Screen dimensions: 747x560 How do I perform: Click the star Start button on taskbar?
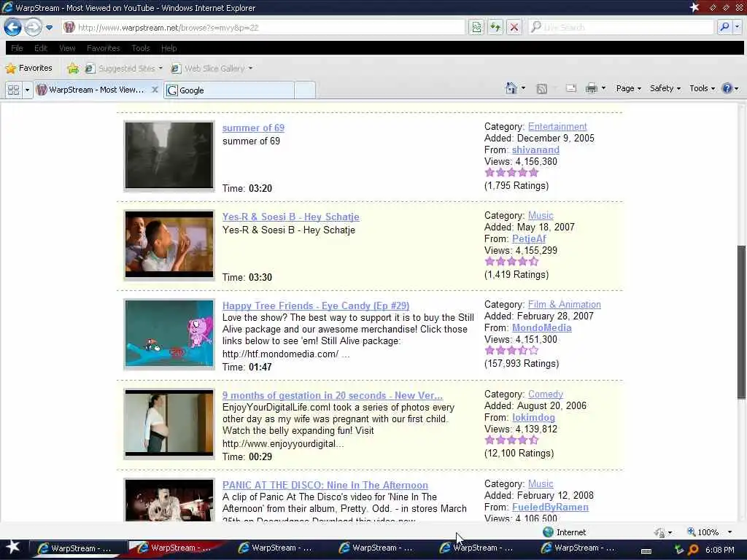13,548
